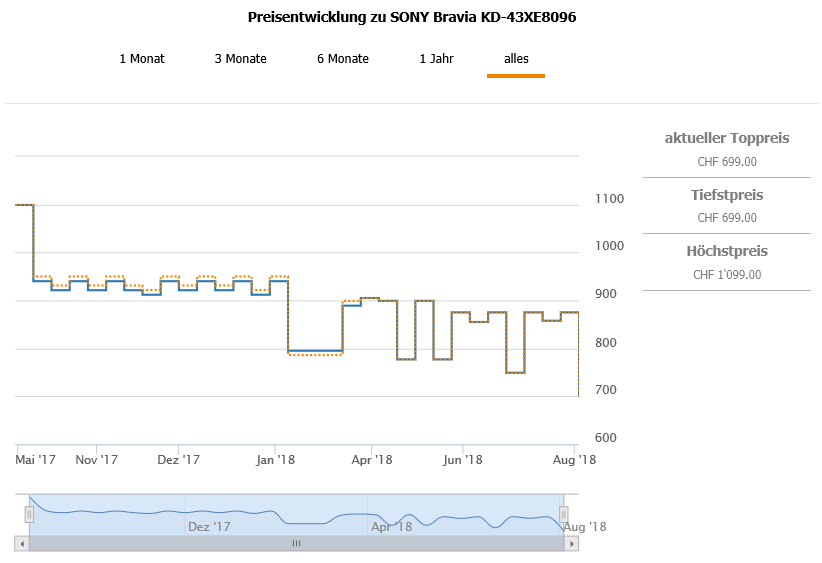Click the chart title Preisentwicklung zu SONY Bravia
Image resolution: width=822 pixels, height=563 pixels.
click(x=411, y=18)
